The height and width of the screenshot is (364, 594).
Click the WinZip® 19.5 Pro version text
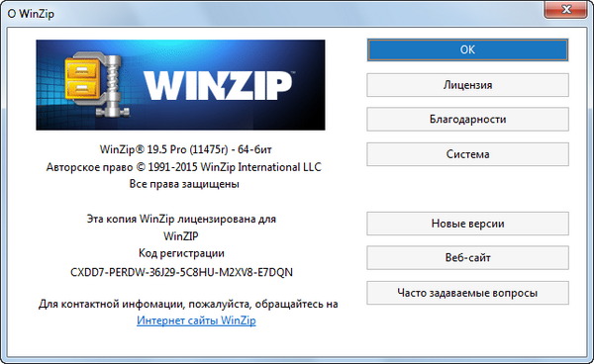point(186,149)
